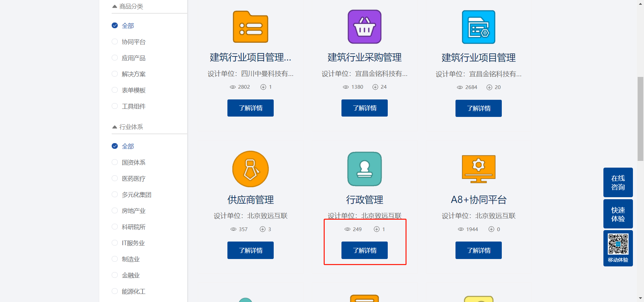The height and width of the screenshot is (302, 644).
Task: Select the 应用产品 category filter
Action: (x=128, y=58)
